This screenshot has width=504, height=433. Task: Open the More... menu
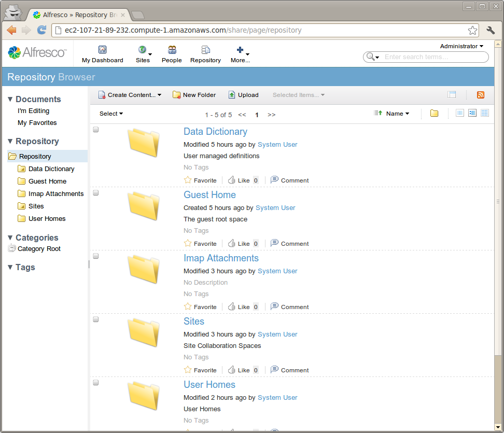tap(240, 54)
